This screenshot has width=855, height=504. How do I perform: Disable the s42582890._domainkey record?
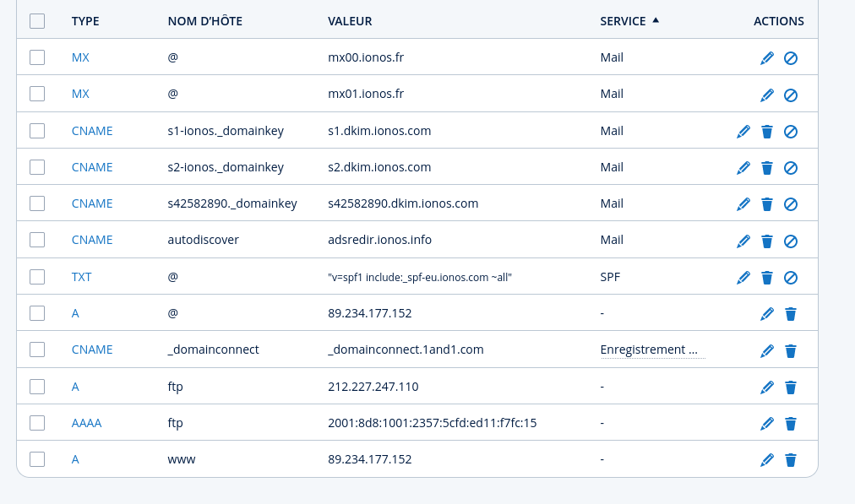[x=791, y=204]
